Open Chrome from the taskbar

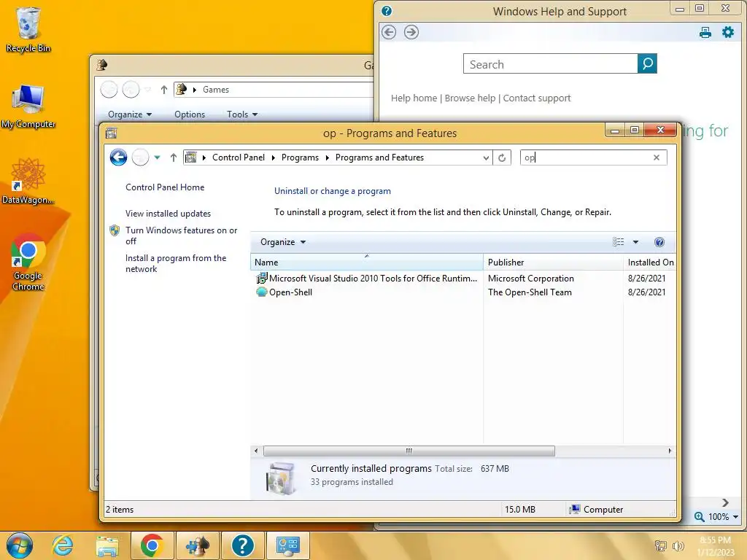[x=152, y=545]
